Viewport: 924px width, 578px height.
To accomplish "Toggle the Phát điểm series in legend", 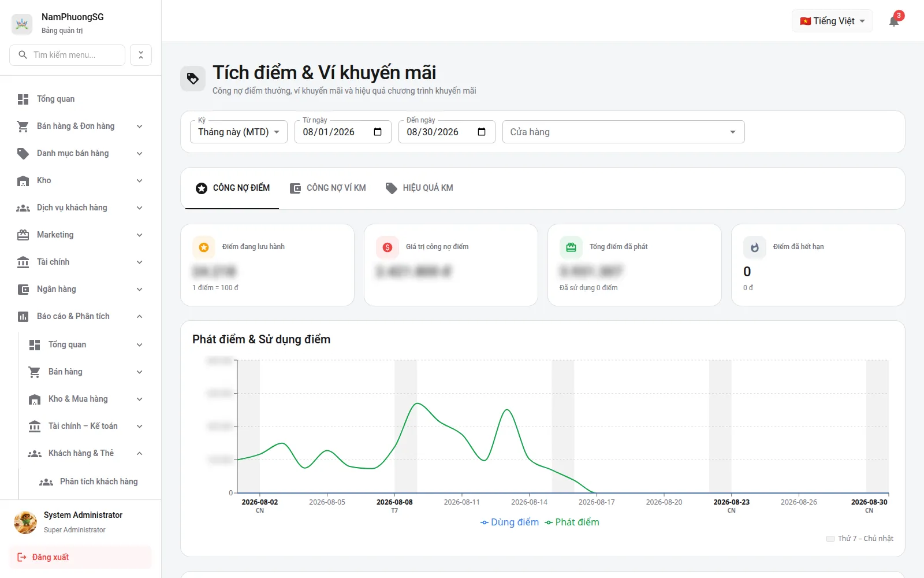I will [x=572, y=522].
